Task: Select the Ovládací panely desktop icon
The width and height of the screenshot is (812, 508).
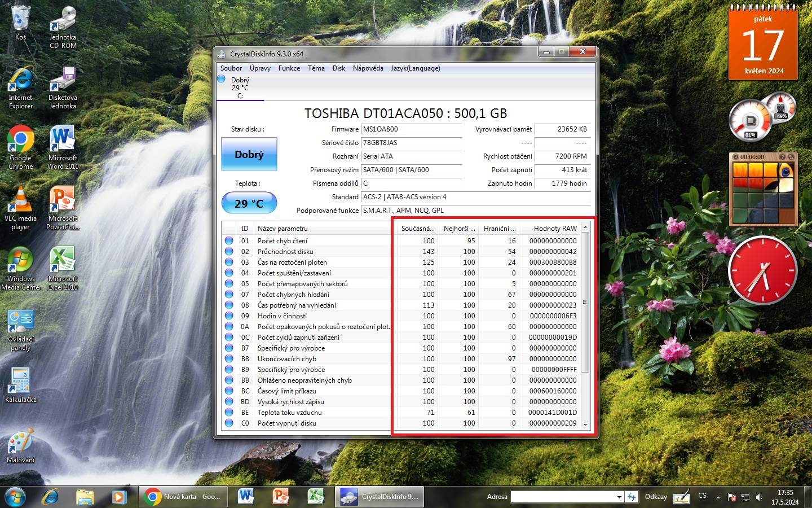Action: (x=20, y=330)
